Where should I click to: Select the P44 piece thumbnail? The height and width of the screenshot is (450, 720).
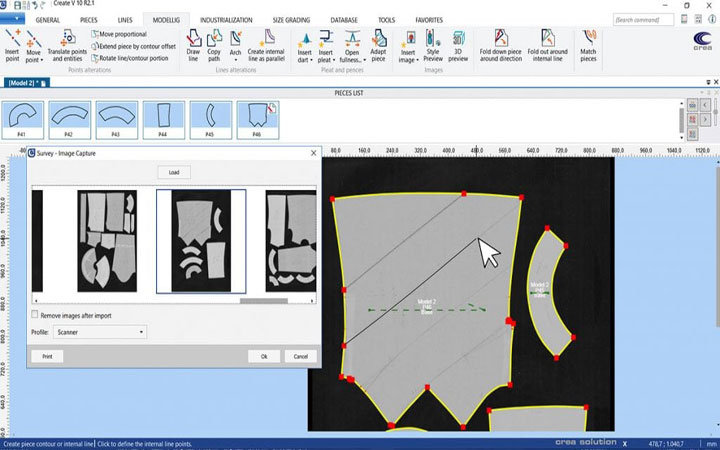166,119
